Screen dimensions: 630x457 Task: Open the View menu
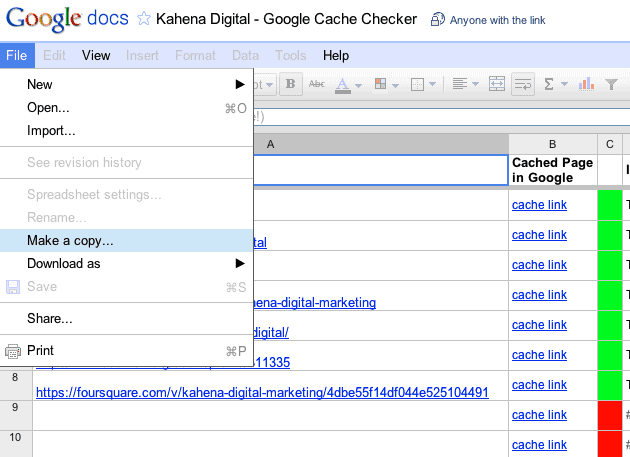coord(96,55)
